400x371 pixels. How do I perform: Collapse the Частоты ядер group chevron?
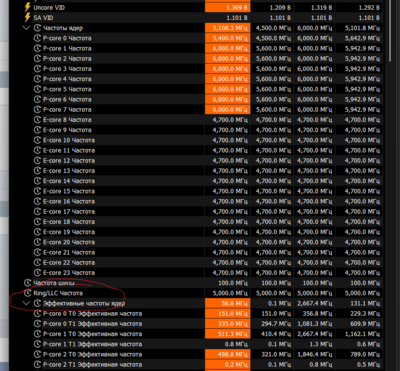(x=26, y=28)
